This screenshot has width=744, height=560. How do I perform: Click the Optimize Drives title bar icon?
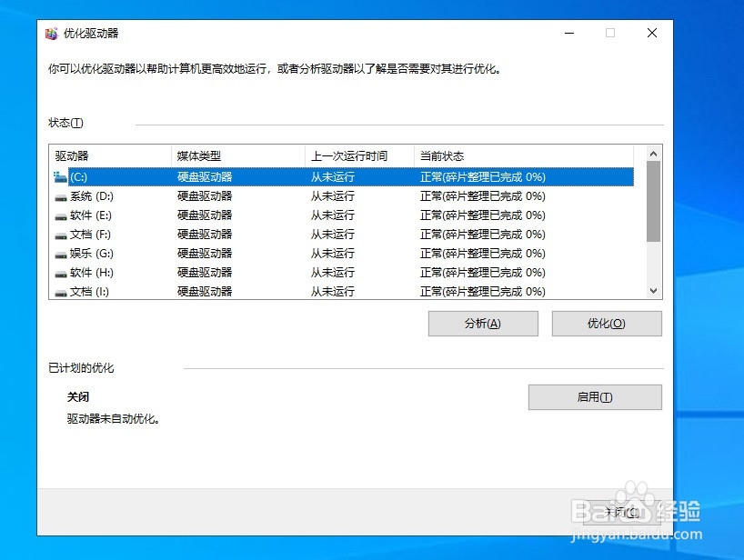pos(52,33)
